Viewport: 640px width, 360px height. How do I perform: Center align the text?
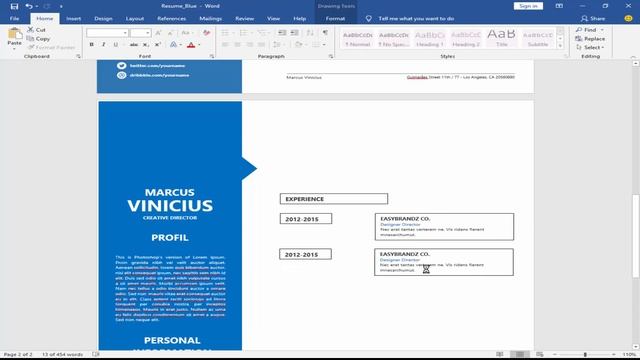tap(237, 44)
